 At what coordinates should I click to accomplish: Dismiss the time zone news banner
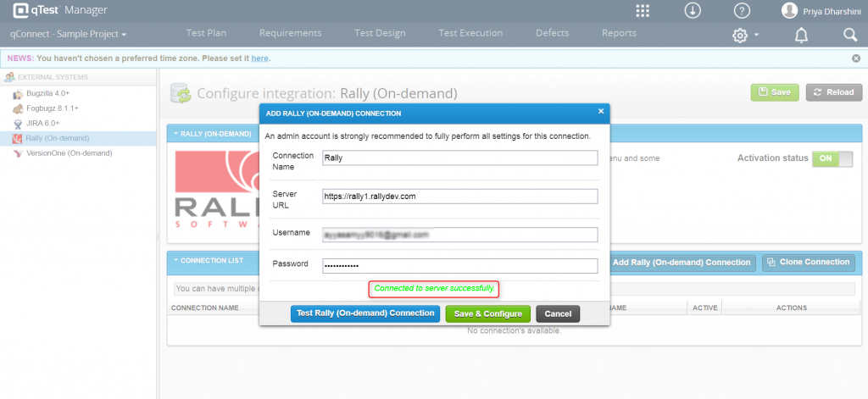855,58
